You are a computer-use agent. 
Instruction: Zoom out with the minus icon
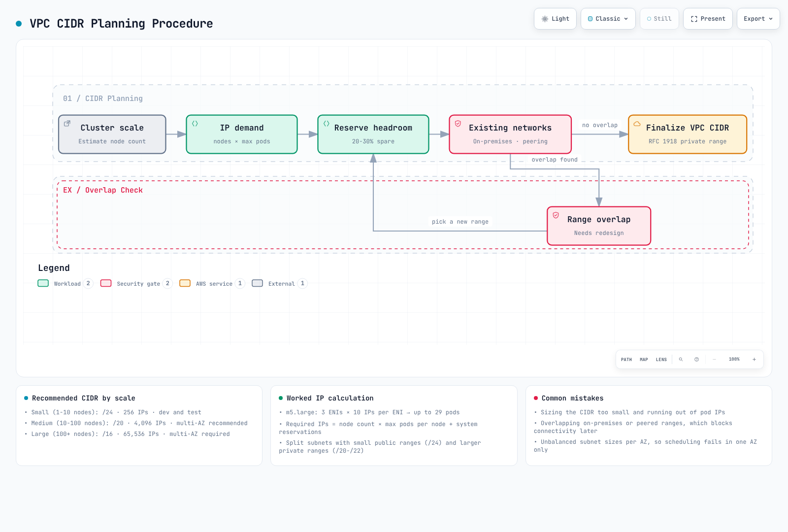[714, 360]
